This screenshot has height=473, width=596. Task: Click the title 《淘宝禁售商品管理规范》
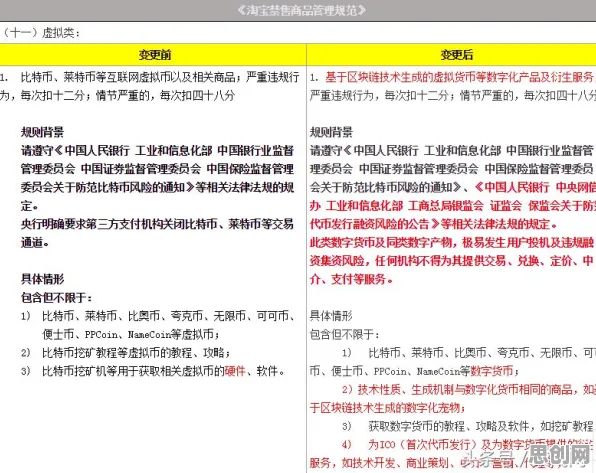click(x=301, y=10)
